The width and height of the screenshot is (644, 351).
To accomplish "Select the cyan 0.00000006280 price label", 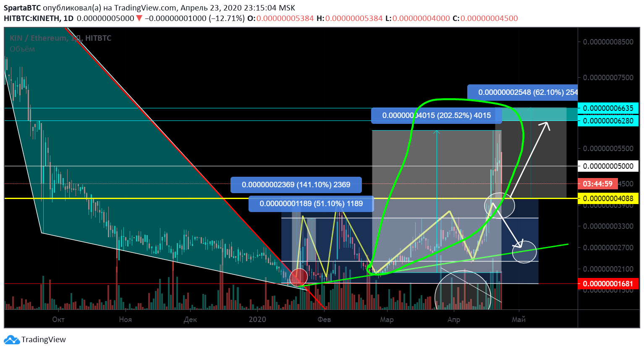I will [x=608, y=121].
